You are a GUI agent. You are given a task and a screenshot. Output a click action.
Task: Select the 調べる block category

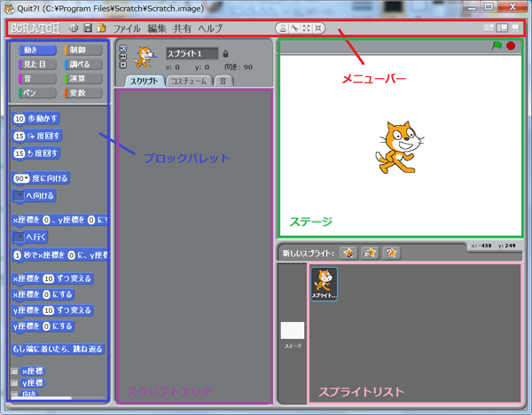pos(83,64)
